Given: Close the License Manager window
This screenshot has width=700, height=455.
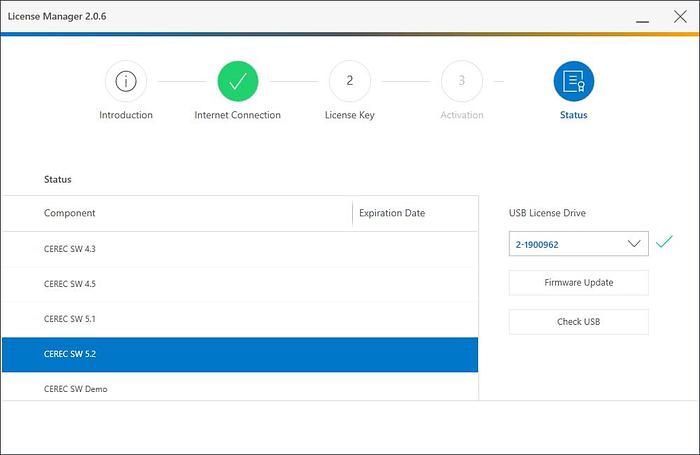Looking at the screenshot, I should (678, 16).
